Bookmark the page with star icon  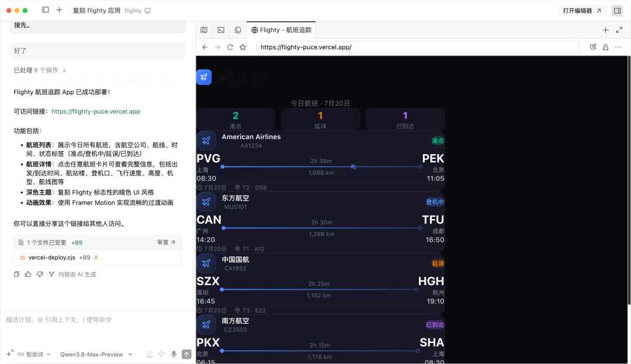pos(242,47)
